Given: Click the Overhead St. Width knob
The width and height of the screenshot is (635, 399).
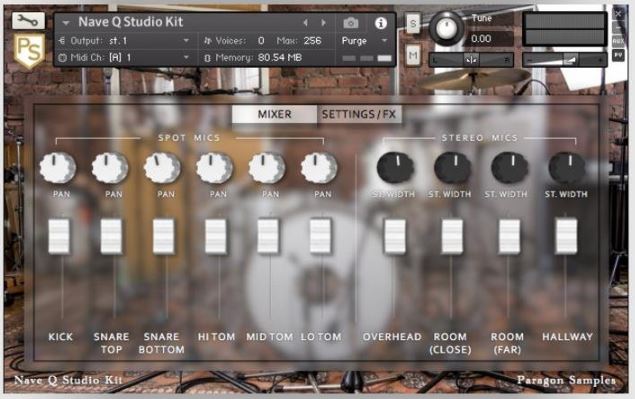Looking at the screenshot, I should pyautogui.click(x=395, y=167).
